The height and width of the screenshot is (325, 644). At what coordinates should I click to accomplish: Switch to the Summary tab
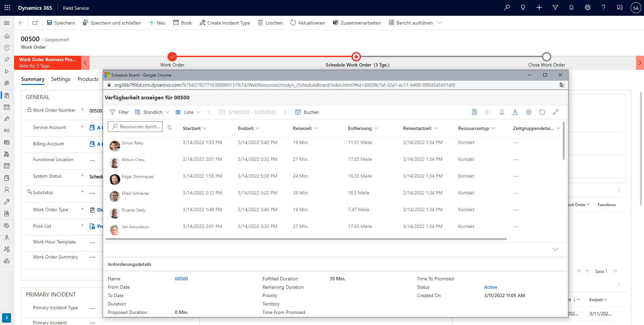point(33,79)
